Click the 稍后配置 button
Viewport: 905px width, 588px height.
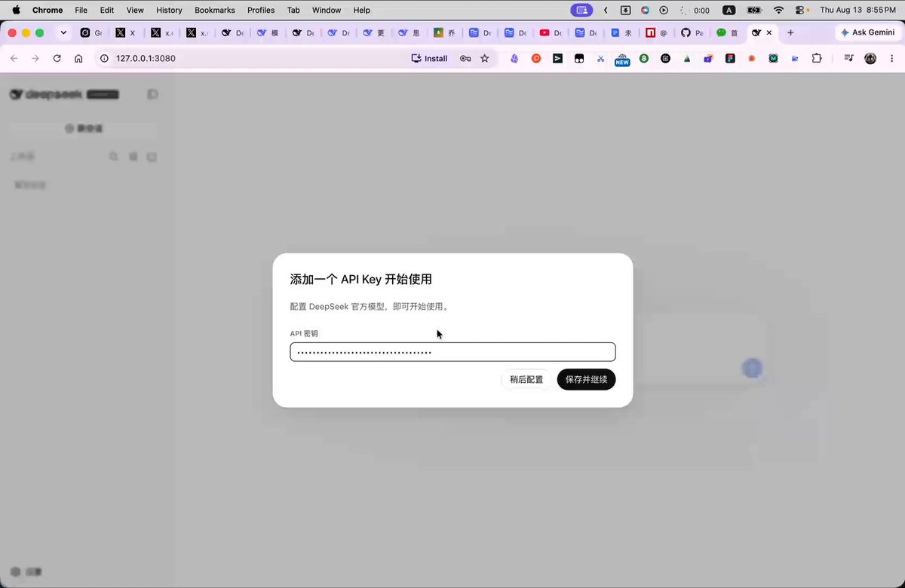click(x=526, y=379)
